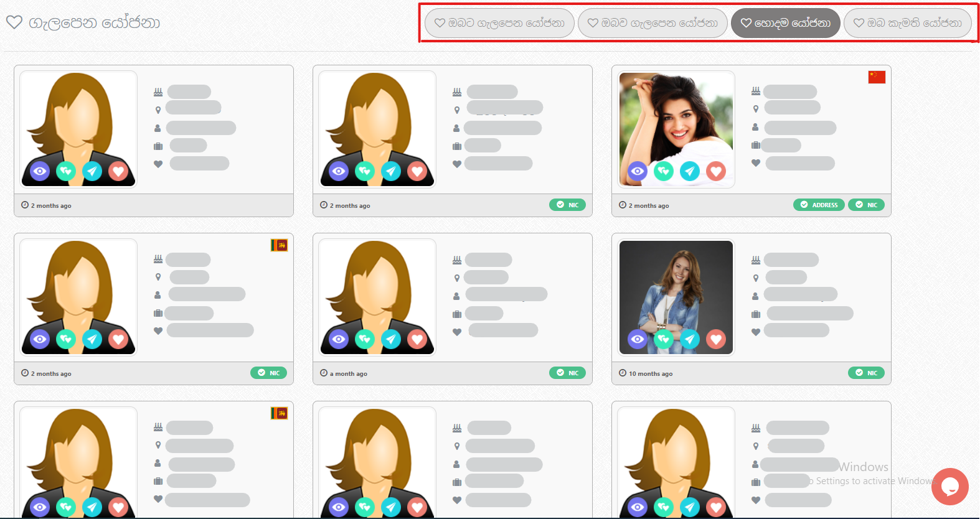Click eye icon on the 10 months ago card
Screen dimensions: 980x519
(x=638, y=339)
